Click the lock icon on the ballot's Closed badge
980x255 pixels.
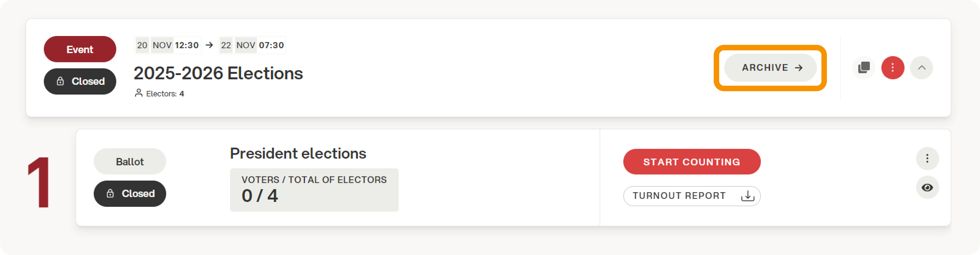pyautogui.click(x=110, y=194)
